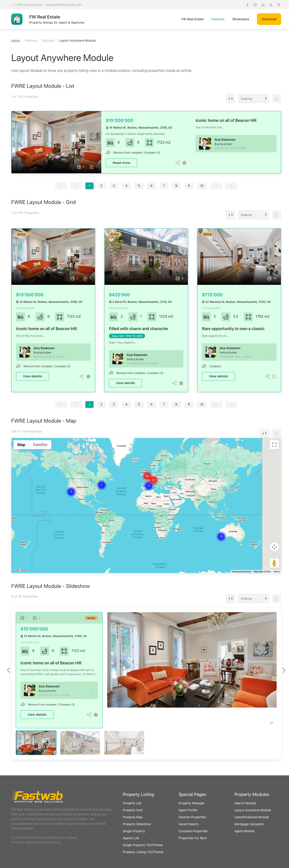Click the RSS feed icon in Grid section
Screen dimensions: 289x868
[276, 215]
